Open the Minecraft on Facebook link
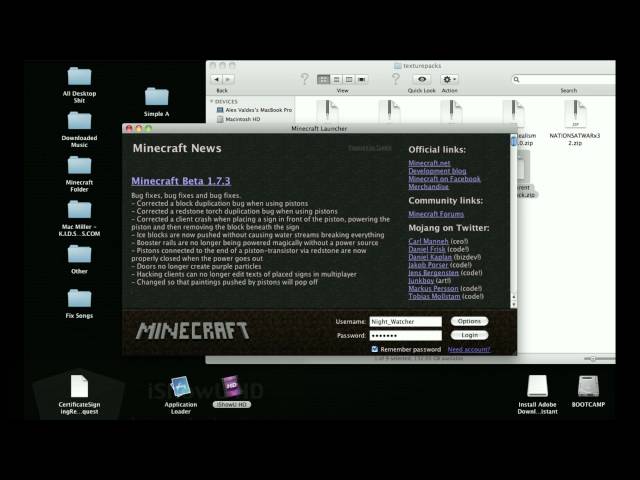Image resolution: width=640 pixels, height=480 pixels. tap(444, 179)
